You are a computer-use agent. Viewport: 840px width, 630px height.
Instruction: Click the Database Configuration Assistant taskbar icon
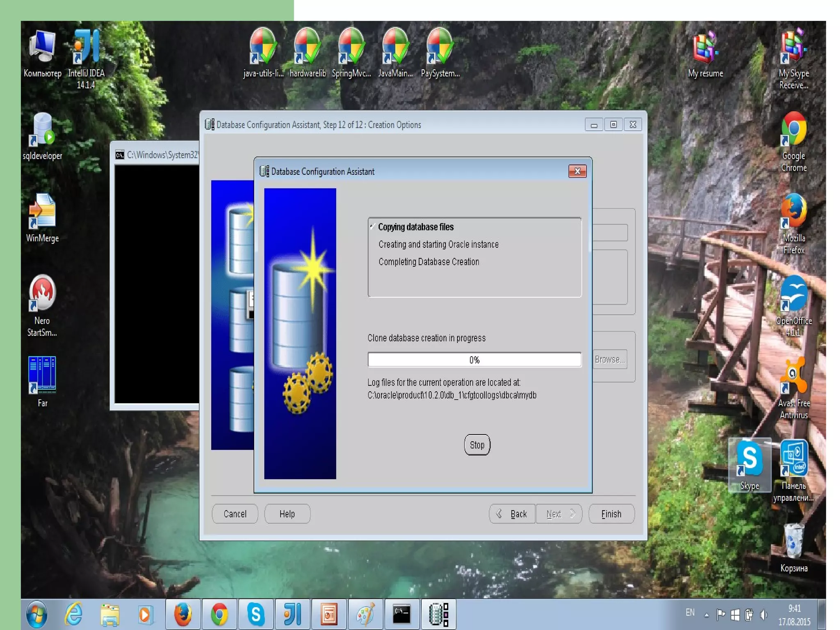(x=438, y=614)
